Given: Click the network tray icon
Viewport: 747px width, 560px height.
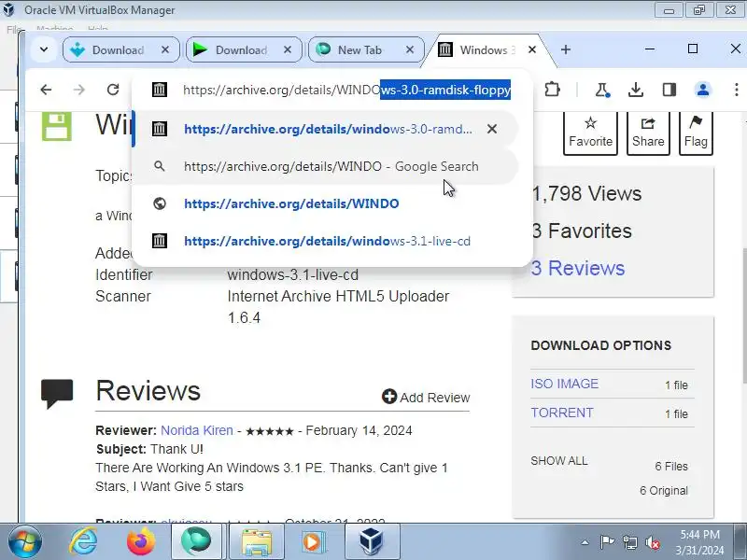Looking at the screenshot, I should point(629,542).
